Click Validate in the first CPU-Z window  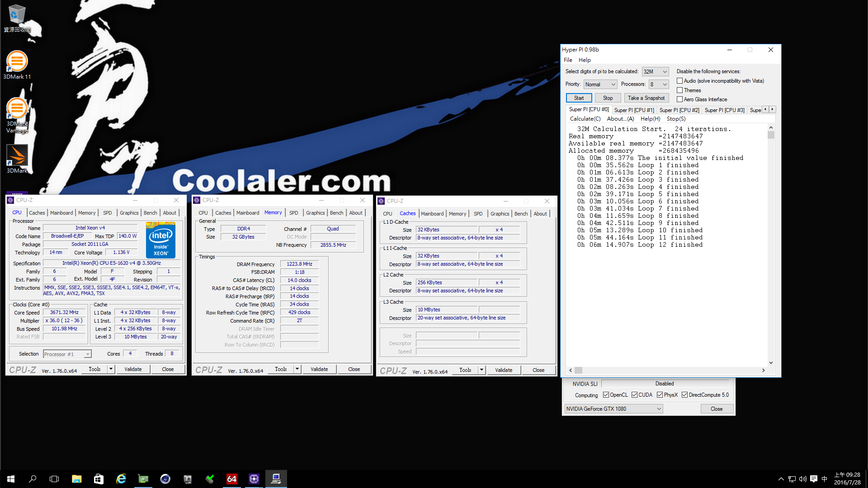133,369
